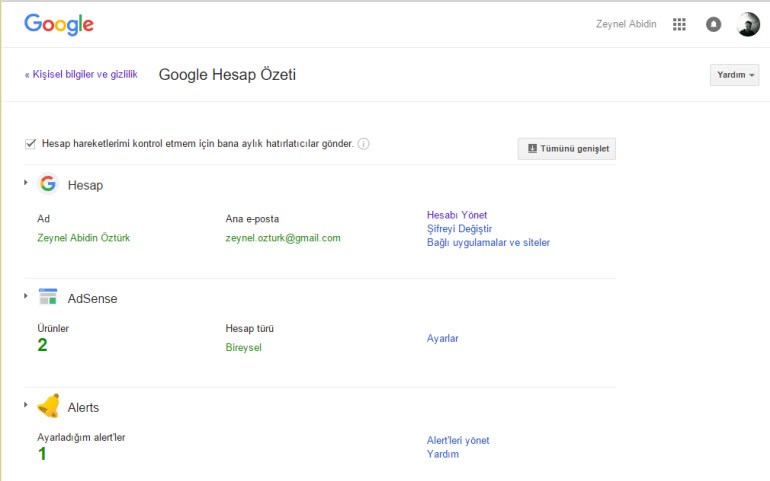
Task: Click the Bireysel account type value
Action: [244, 347]
